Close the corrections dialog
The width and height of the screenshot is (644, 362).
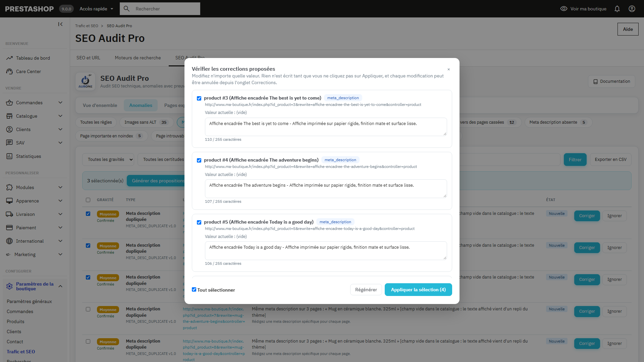pyautogui.click(x=448, y=69)
